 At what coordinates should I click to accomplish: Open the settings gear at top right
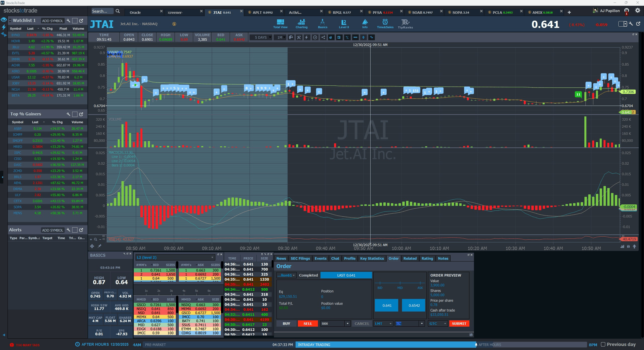[637, 11]
